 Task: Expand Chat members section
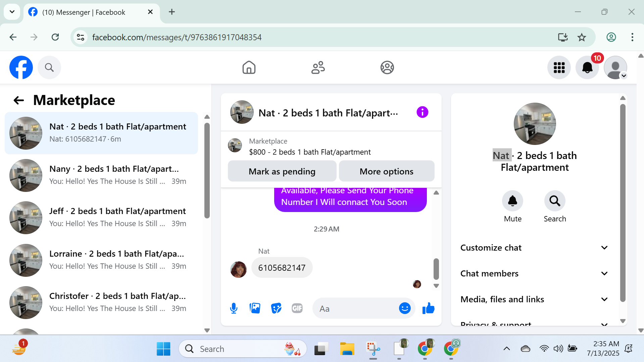pos(534,273)
